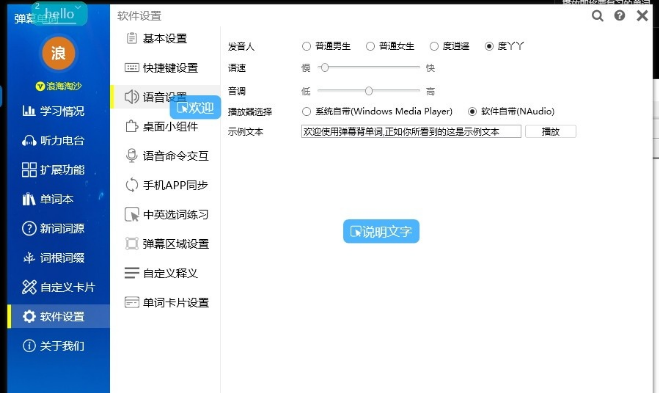659x393 pixels.
Task: Click the 自定义释义 lines icon
Action: (x=132, y=273)
